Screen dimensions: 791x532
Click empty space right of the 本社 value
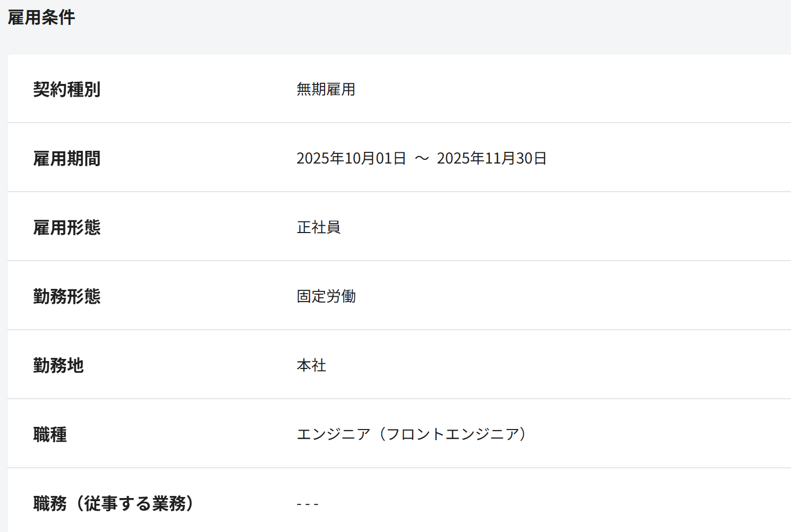531,365
